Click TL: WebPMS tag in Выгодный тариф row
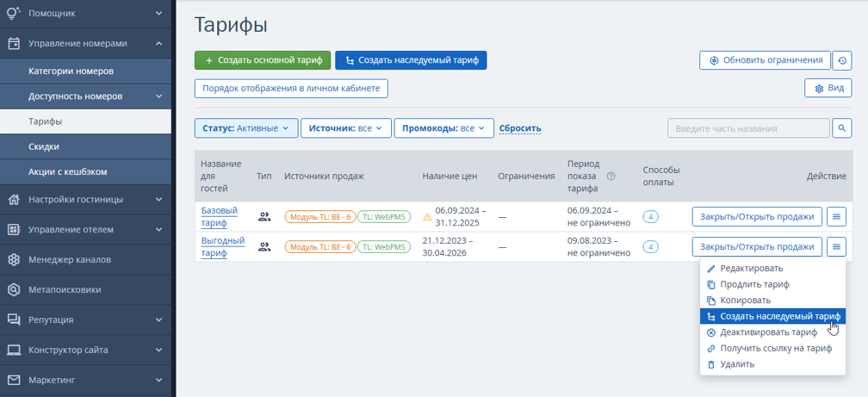Viewport: 868px width, 397px height. click(x=384, y=247)
